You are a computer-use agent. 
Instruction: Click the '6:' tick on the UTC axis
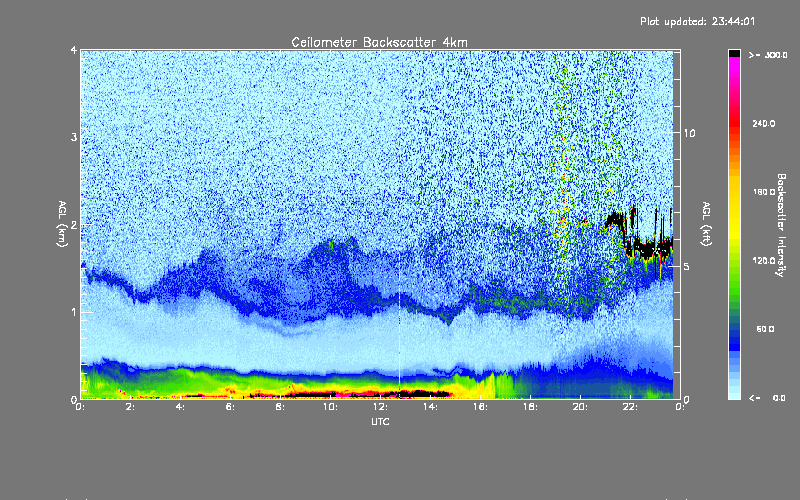pyautogui.click(x=231, y=407)
